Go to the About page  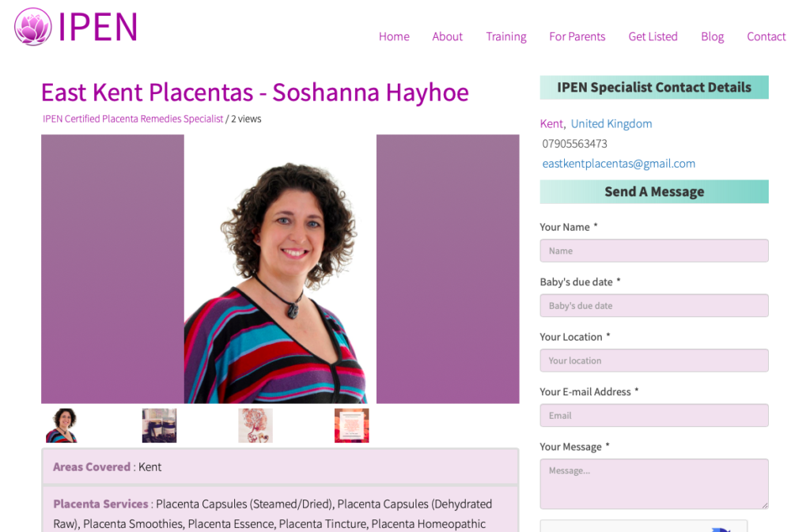448,36
